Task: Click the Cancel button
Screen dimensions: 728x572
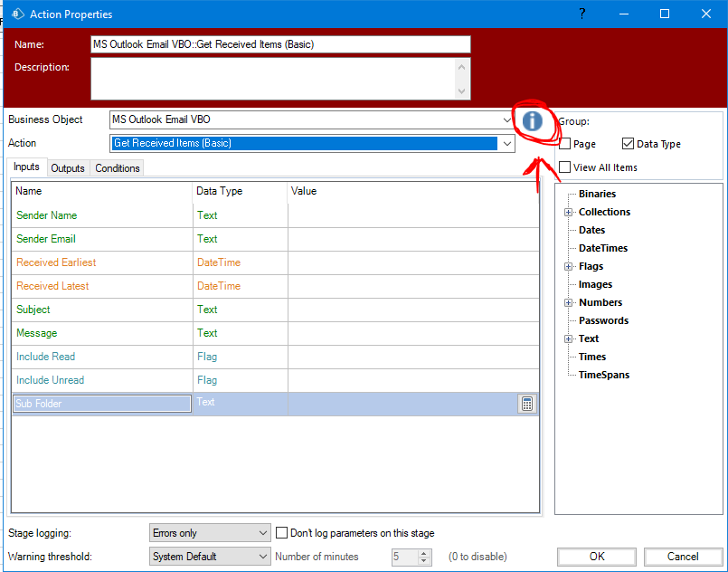Action: pyautogui.click(x=683, y=557)
